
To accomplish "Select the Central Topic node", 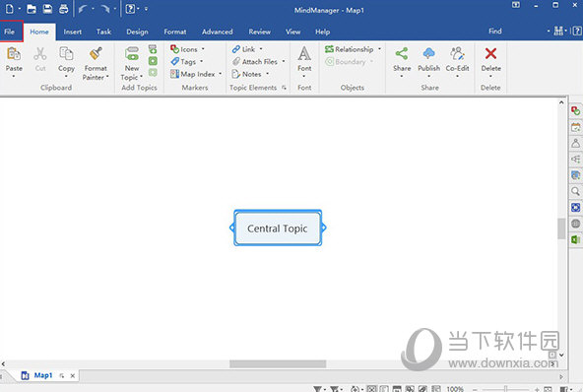I will [x=278, y=228].
